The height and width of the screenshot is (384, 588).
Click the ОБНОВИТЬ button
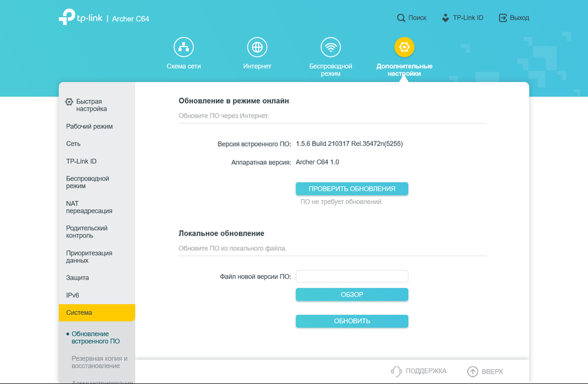[352, 321]
